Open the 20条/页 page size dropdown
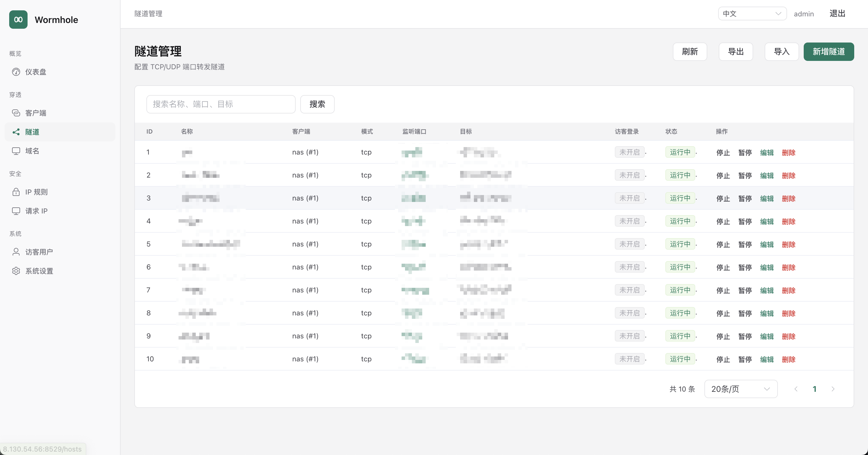Screen dimensions: 868x455 (x=741, y=389)
